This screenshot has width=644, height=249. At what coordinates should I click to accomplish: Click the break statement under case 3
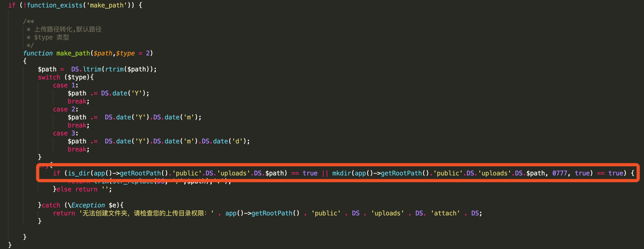click(x=77, y=149)
